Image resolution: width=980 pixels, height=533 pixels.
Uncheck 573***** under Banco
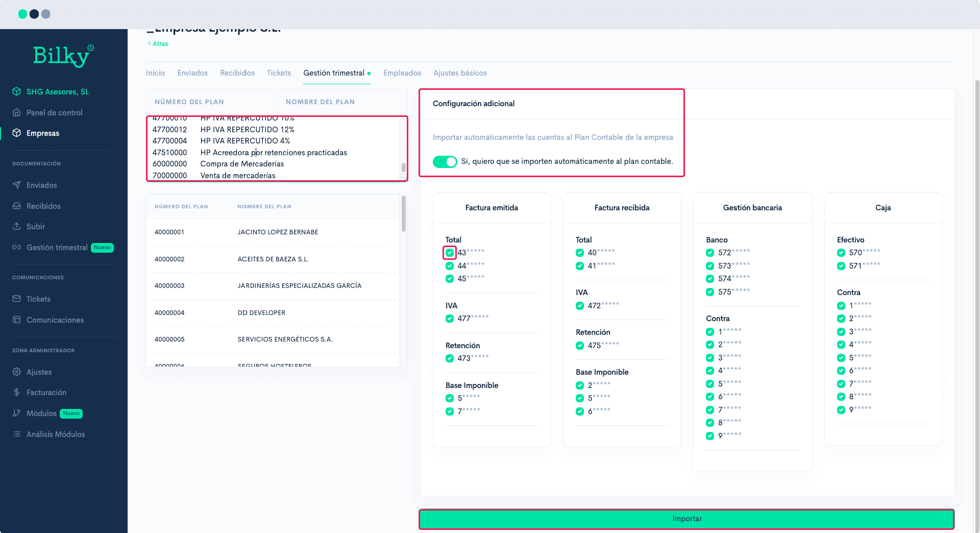pyautogui.click(x=710, y=266)
